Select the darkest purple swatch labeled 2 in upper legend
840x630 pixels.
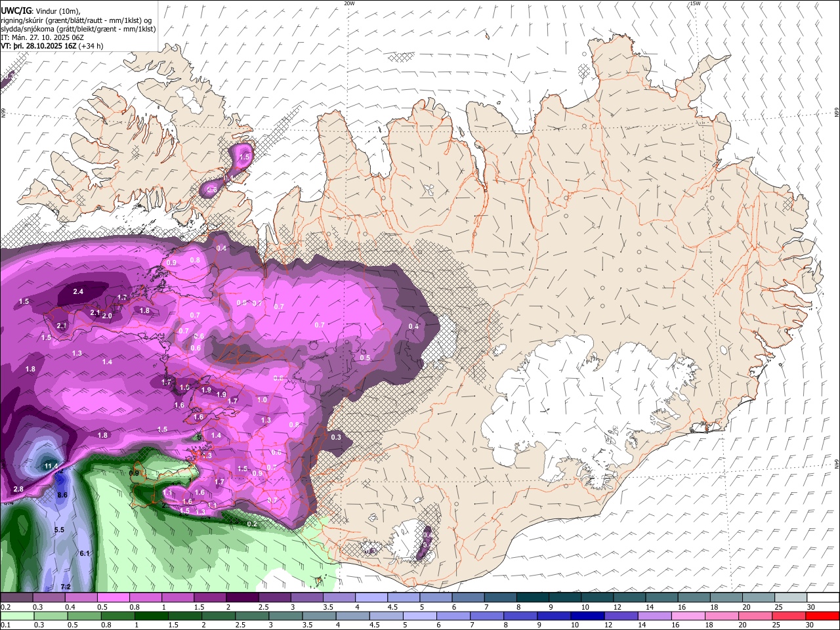point(241,598)
